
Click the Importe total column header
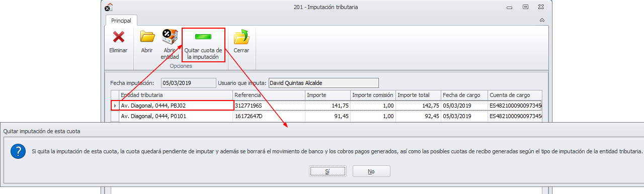click(418, 95)
